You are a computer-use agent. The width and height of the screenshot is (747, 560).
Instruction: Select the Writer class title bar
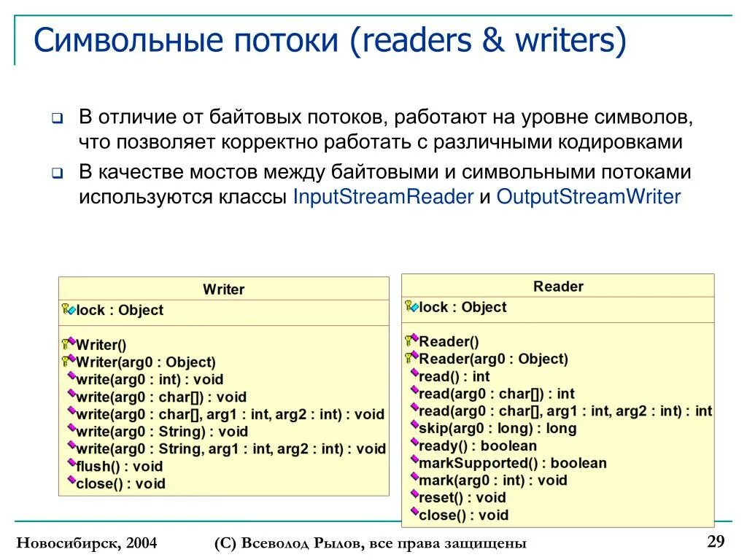(x=223, y=289)
